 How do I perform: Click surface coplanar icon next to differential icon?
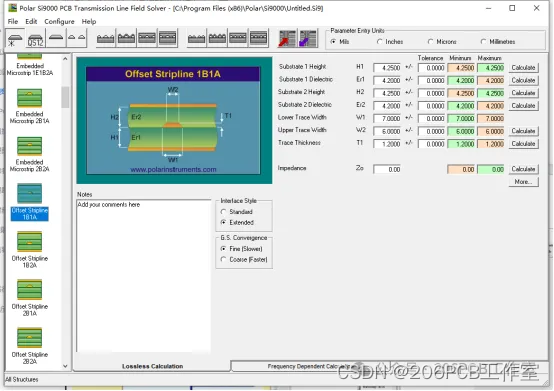click(x=106, y=38)
